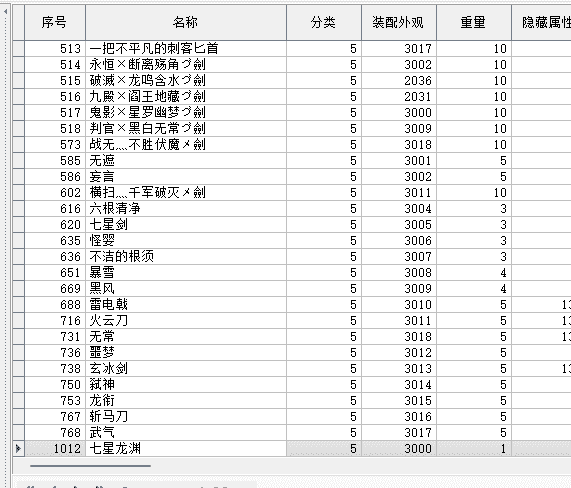Select name cell 永恒×断离殇角づ劍
Viewport: 571px width, 488px height.
pyautogui.click(x=186, y=64)
